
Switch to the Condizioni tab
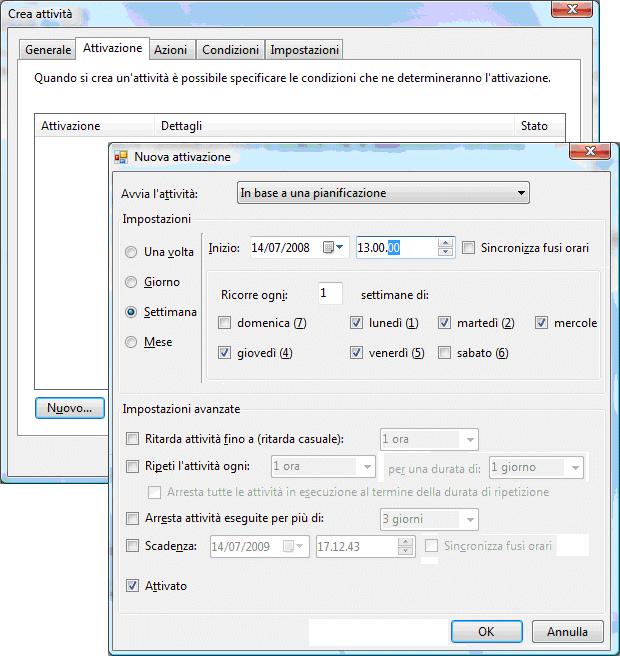point(230,50)
